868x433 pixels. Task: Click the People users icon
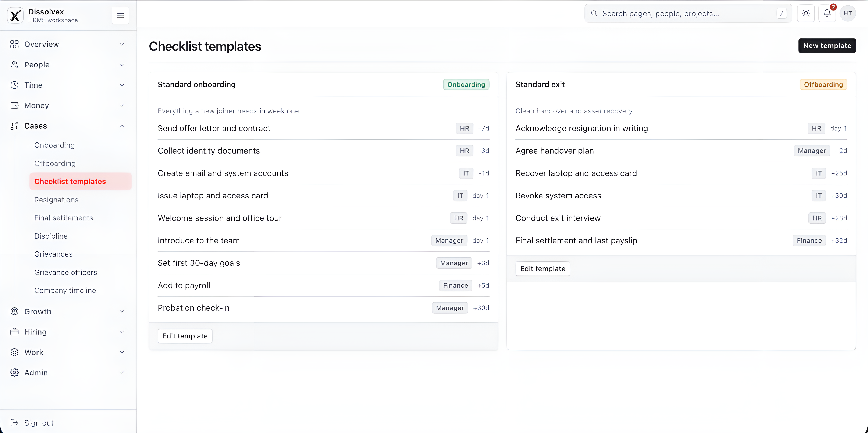coord(14,65)
